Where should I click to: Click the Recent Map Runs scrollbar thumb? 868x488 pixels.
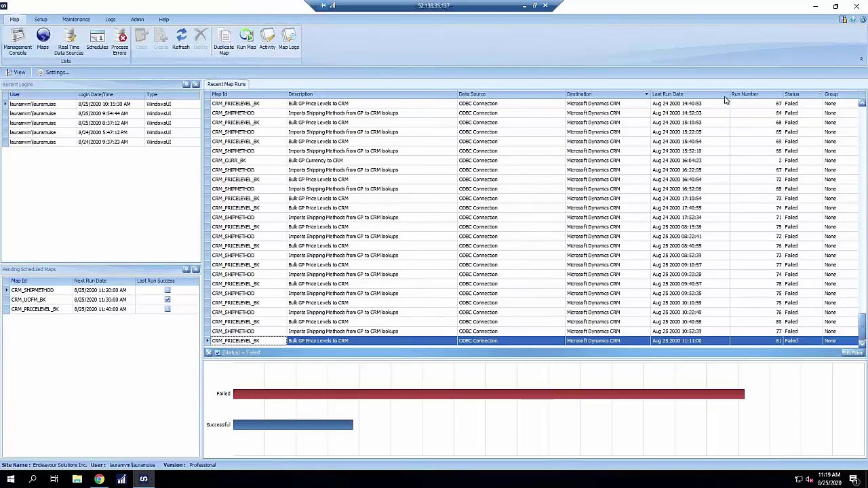pos(862,327)
